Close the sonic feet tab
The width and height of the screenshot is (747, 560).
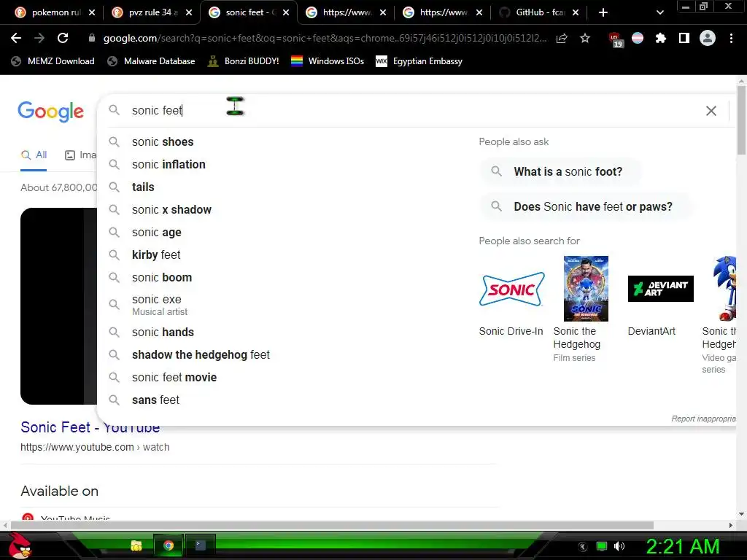[x=286, y=12]
